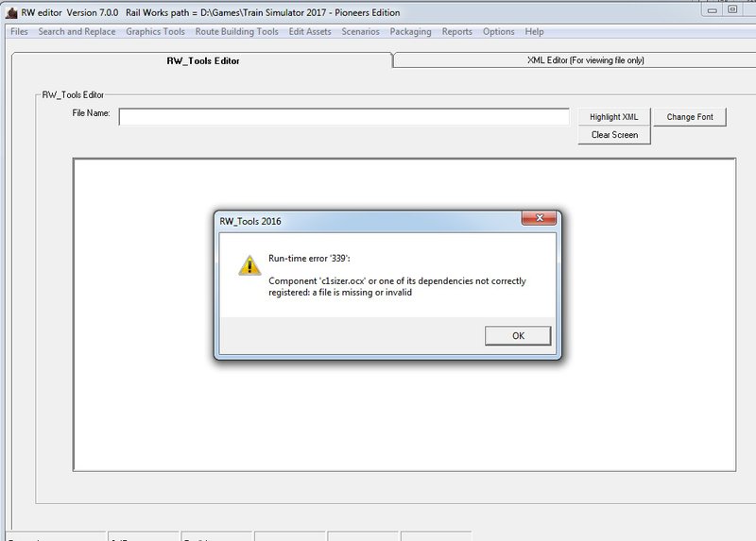Click the RW_Tools Editor group box label
This screenshot has width=756, height=541.
pyautogui.click(x=73, y=95)
